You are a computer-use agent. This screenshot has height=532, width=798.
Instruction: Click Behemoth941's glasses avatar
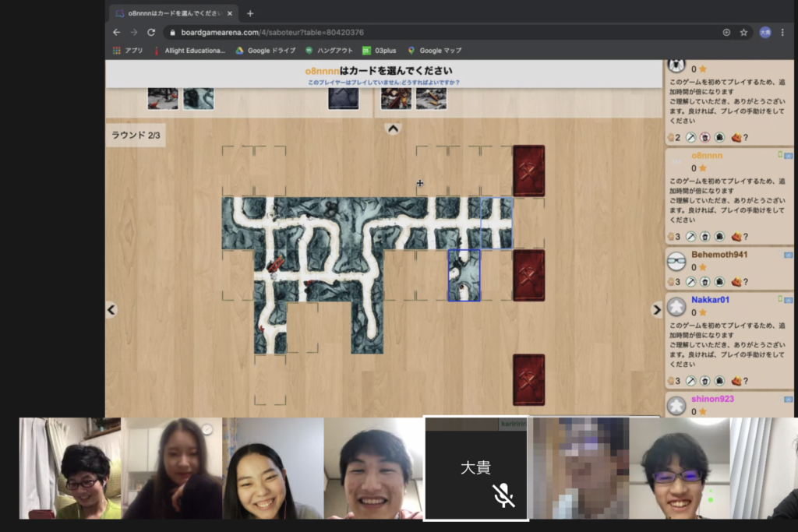(x=676, y=262)
